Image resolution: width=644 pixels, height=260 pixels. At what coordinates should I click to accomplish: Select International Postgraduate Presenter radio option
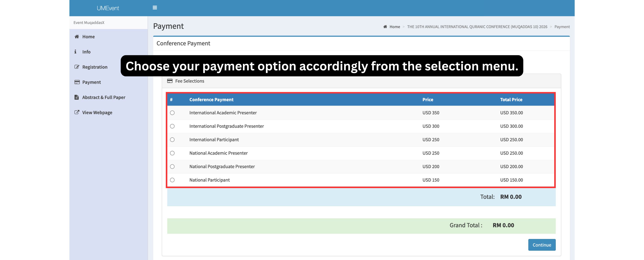pos(172,126)
